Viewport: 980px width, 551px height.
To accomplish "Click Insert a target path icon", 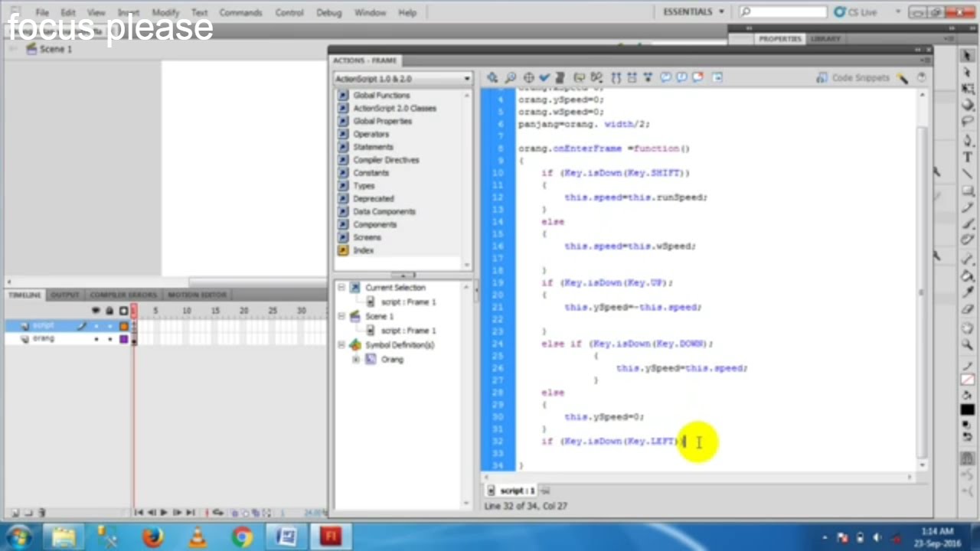I will pos(528,78).
